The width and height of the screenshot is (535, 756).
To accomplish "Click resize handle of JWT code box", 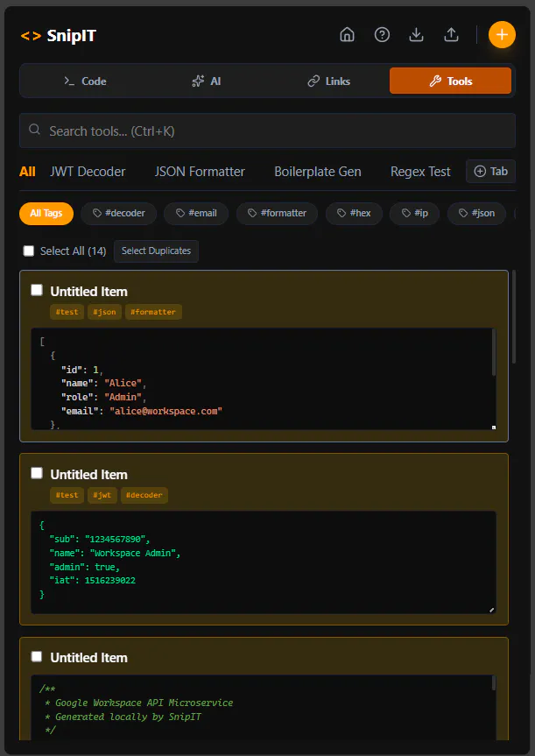I will click(491, 610).
